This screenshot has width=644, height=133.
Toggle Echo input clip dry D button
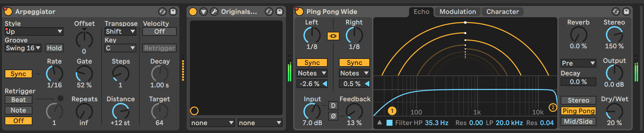point(333,106)
